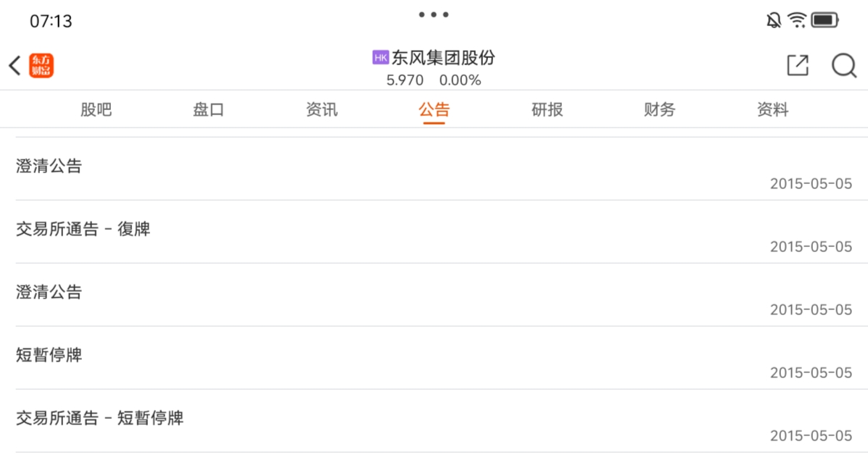
Task: Open 交易所通告 - 短暫停牌 announcement
Action: 434,421
